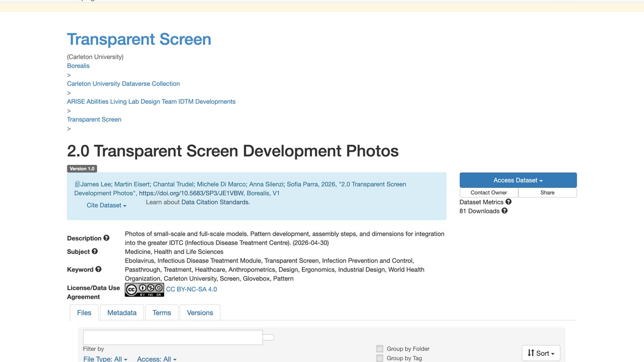Open the Data Citation Standards link
Screen dimensions: 644x362
[x=215, y=202]
